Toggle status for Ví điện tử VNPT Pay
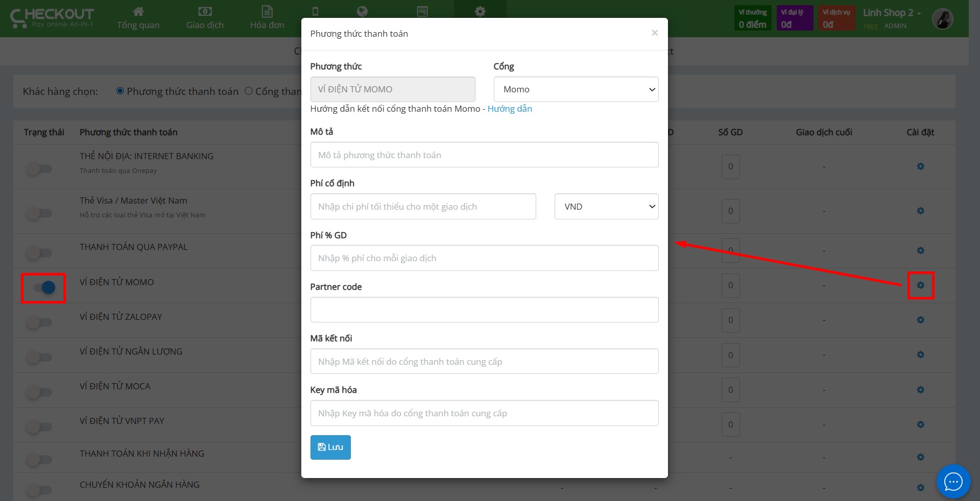The image size is (980, 501). [39, 427]
